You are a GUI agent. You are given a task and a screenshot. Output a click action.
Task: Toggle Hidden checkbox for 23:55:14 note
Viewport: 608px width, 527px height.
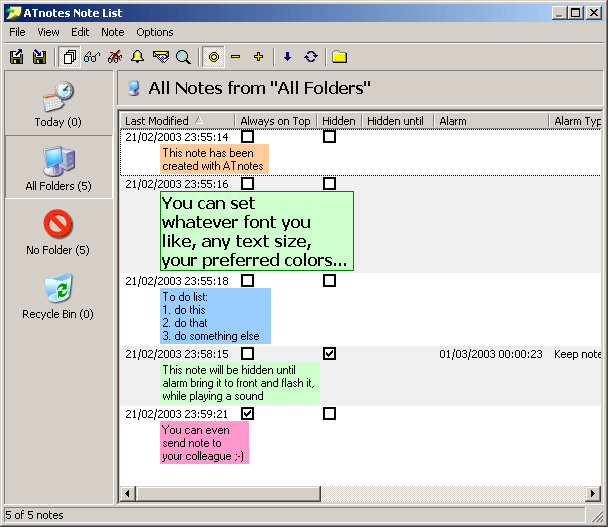(x=329, y=137)
